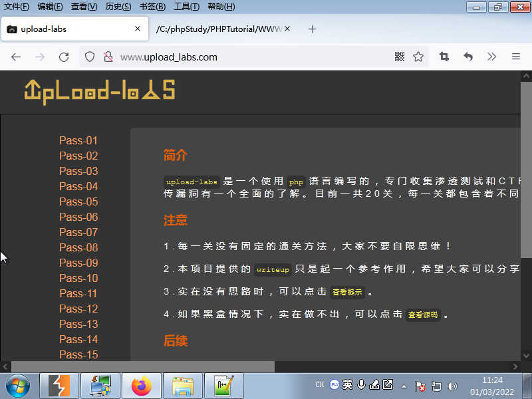The height and width of the screenshot is (399, 532).
Task: Show hidden tray icons via the arrow
Action: (404, 384)
